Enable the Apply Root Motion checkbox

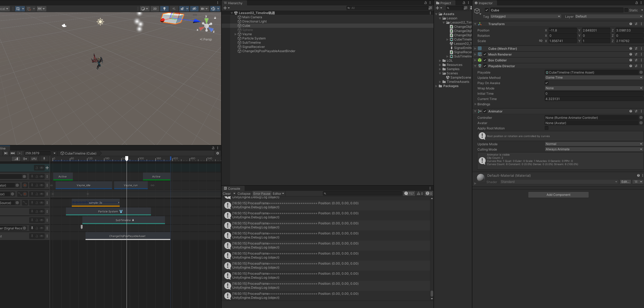(547, 128)
